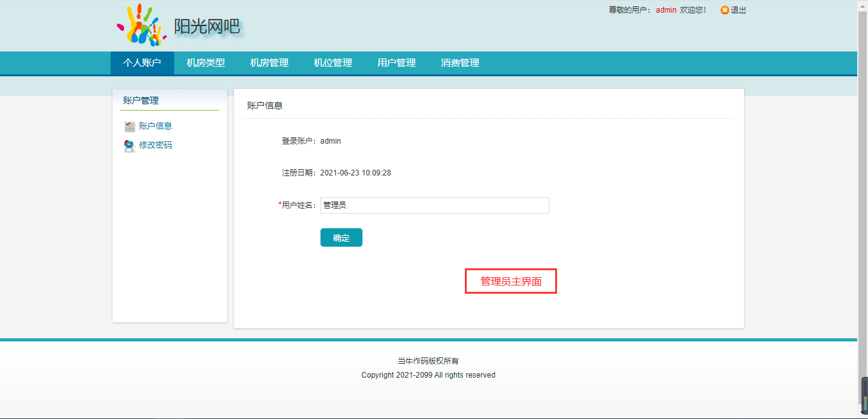The width and height of the screenshot is (868, 419).
Task: Click the colorful handprint logo
Action: pos(141,25)
